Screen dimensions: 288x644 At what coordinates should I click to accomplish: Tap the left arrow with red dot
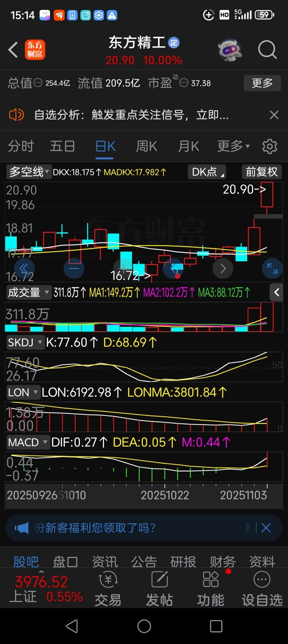point(174,268)
